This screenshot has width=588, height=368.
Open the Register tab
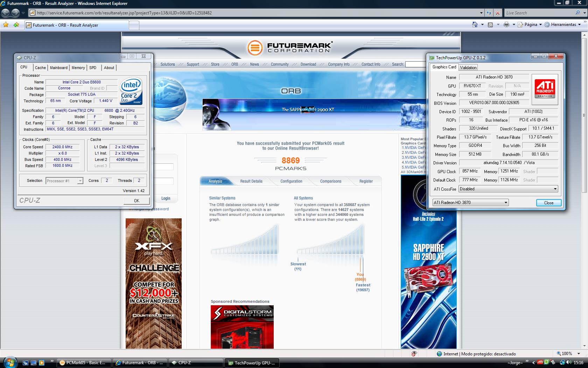pos(366,181)
